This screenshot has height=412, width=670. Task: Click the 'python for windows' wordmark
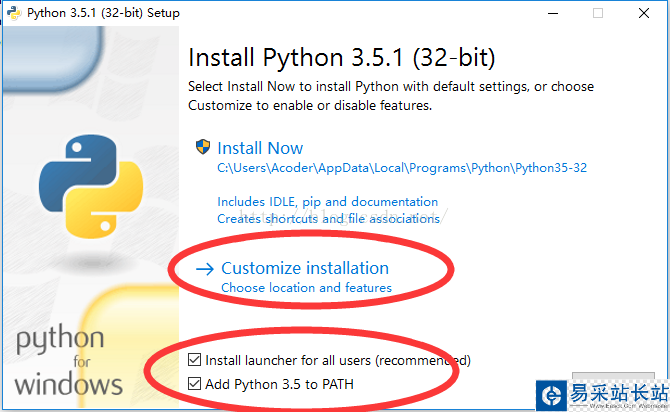(70, 361)
